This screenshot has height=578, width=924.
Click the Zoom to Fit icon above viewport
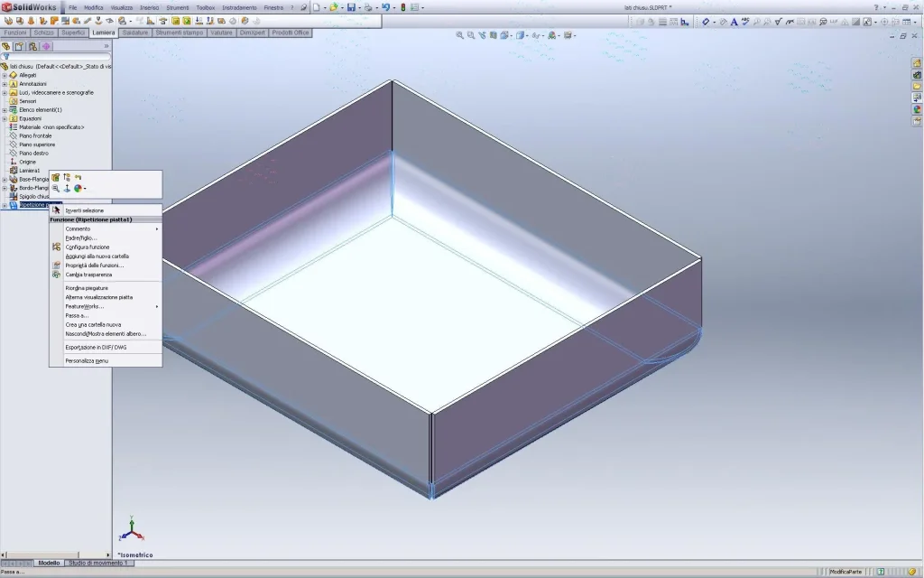[459, 35]
